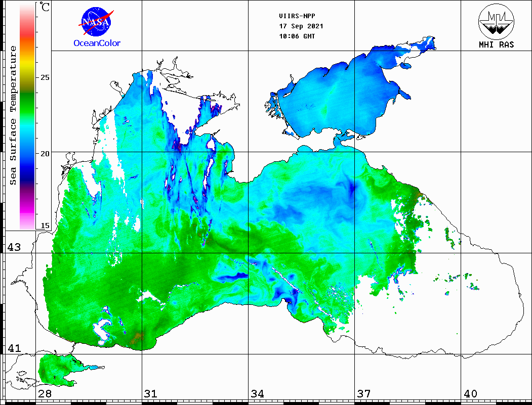The height and width of the screenshot is (405, 532).
Task: Click the latitude label 41
Action: click(x=14, y=348)
